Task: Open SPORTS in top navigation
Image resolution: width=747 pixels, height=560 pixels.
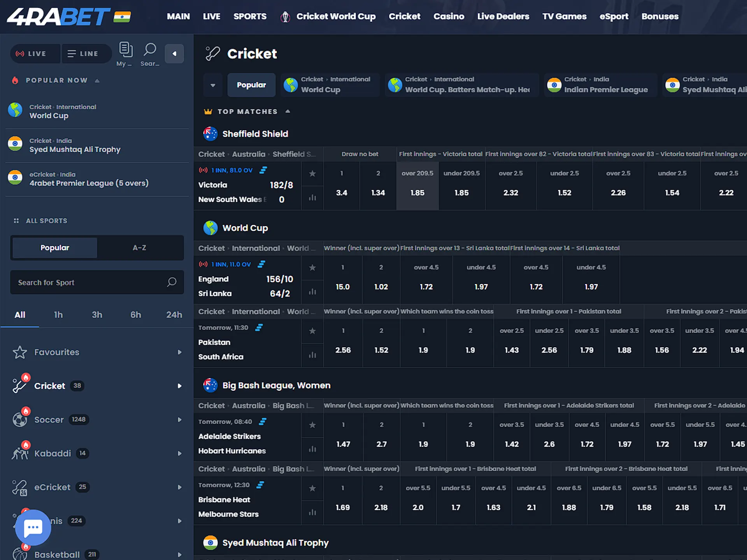Action: (x=250, y=17)
